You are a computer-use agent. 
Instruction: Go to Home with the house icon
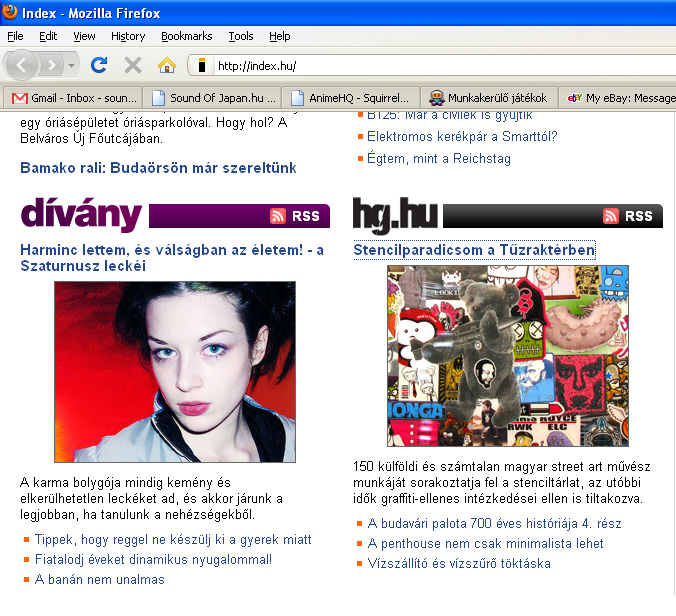pos(166,65)
